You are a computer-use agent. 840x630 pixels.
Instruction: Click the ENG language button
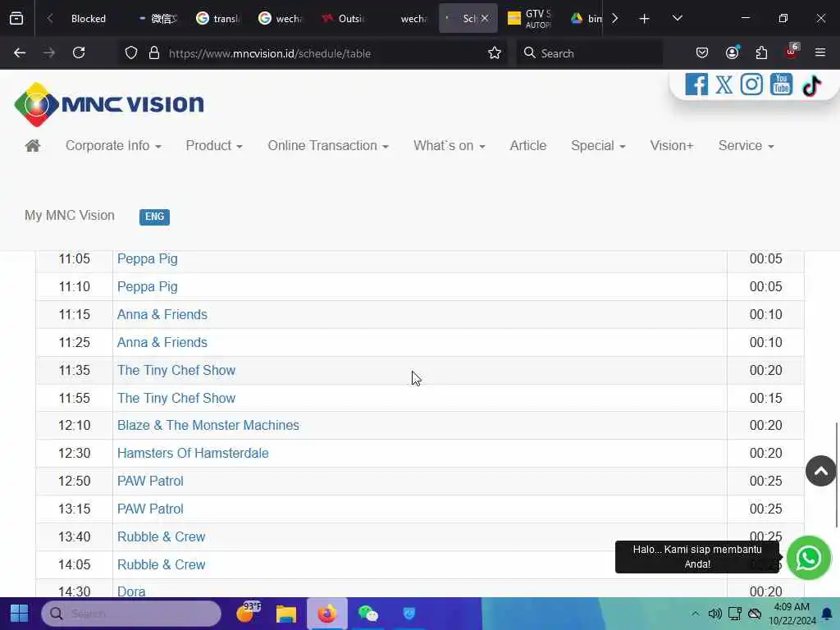(x=154, y=217)
